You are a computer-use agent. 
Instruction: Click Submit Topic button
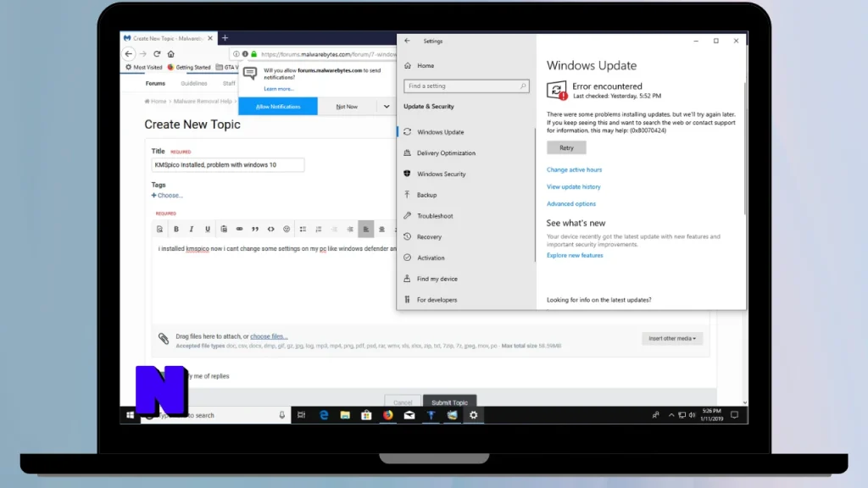point(449,402)
